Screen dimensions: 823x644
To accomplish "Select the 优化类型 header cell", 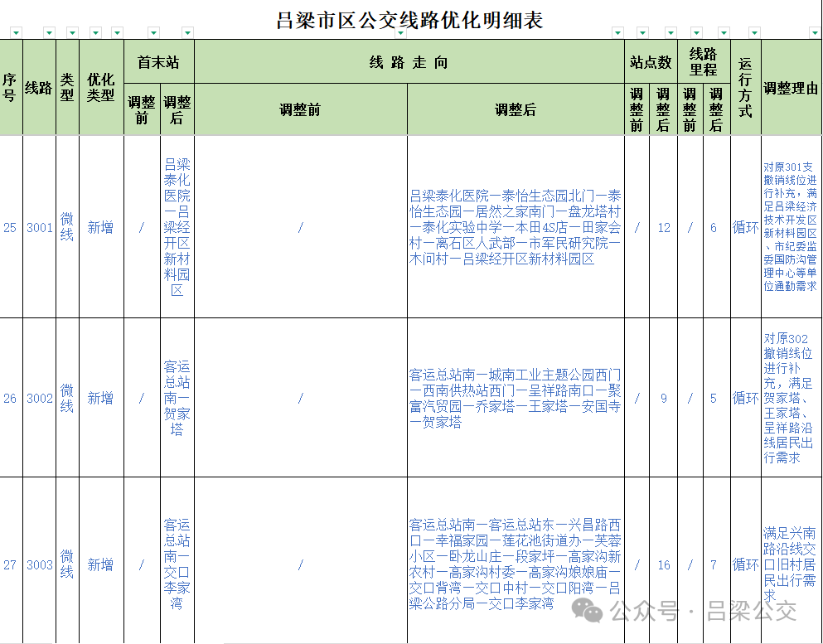I will [x=101, y=87].
